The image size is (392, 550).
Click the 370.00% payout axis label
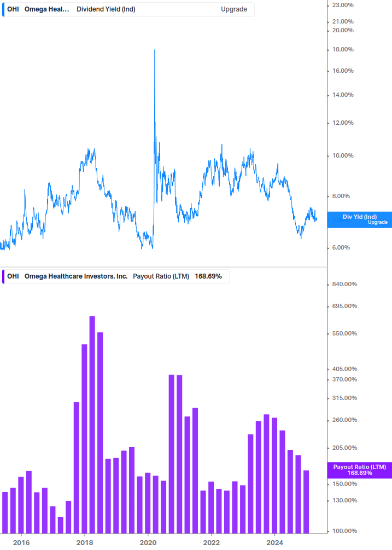pyautogui.click(x=344, y=380)
